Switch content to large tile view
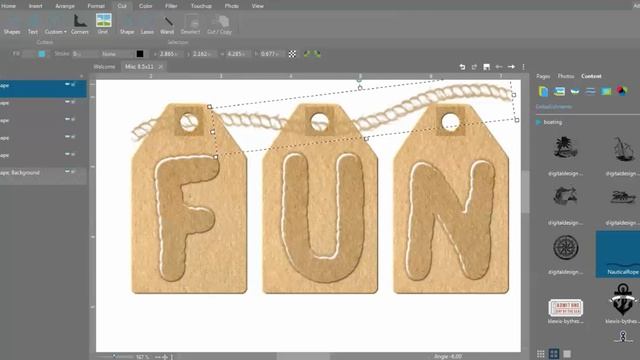 (567, 354)
